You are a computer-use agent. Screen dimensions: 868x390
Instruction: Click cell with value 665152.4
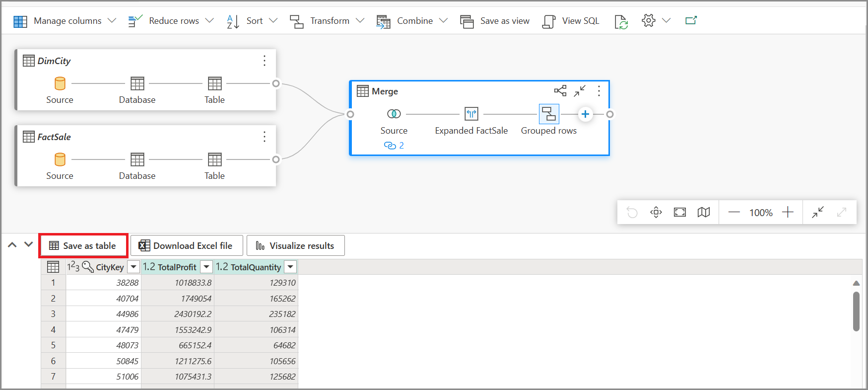pos(178,345)
